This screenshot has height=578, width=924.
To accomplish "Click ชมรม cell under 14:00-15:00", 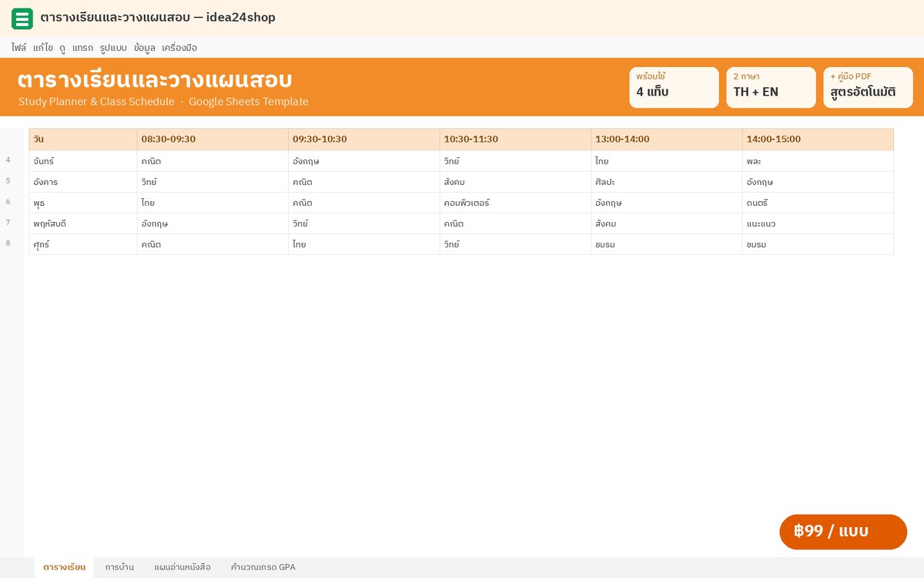I will 818,244.
